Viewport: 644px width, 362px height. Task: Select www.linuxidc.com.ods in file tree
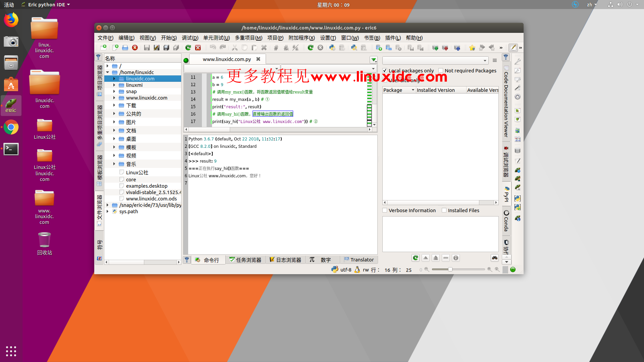pyautogui.click(x=151, y=198)
